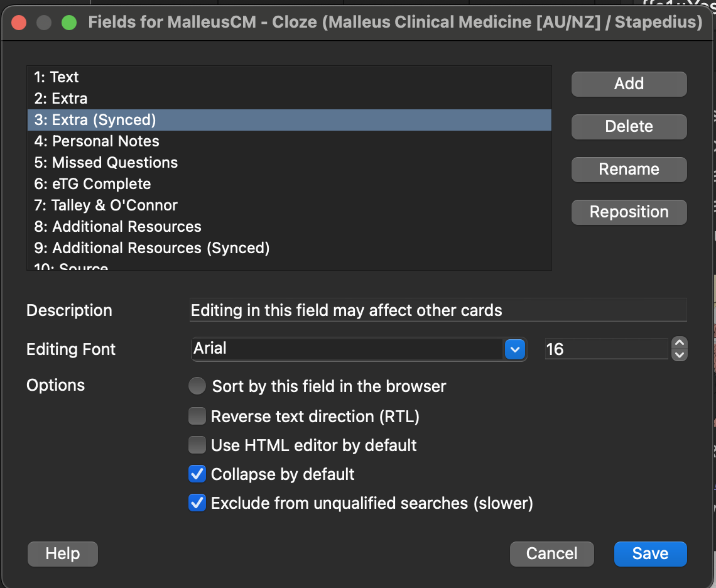The width and height of the screenshot is (716, 588).
Task: Enable 'Sort by this field in the browser'
Action: pos(197,386)
